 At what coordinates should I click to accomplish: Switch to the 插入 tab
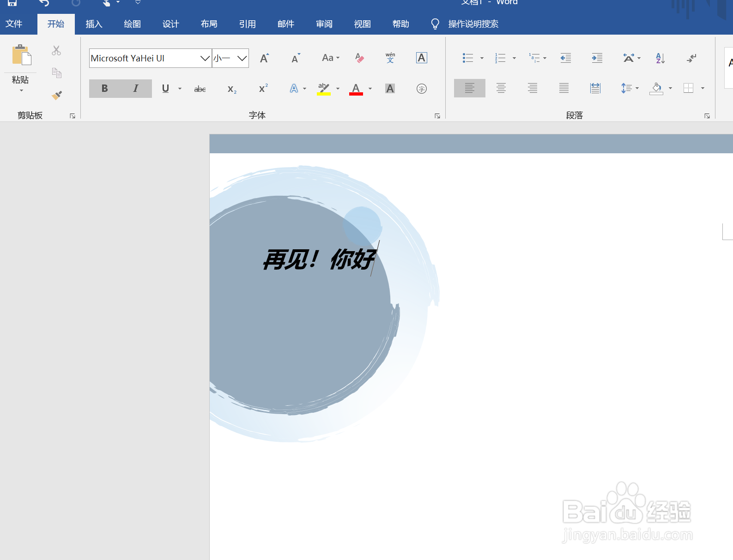94,24
